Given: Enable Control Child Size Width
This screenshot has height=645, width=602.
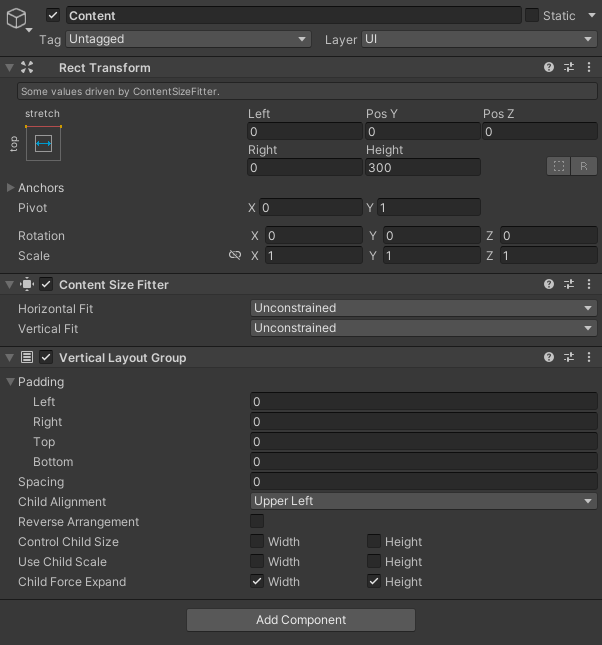Looking at the screenshot, I should (257, 541).
